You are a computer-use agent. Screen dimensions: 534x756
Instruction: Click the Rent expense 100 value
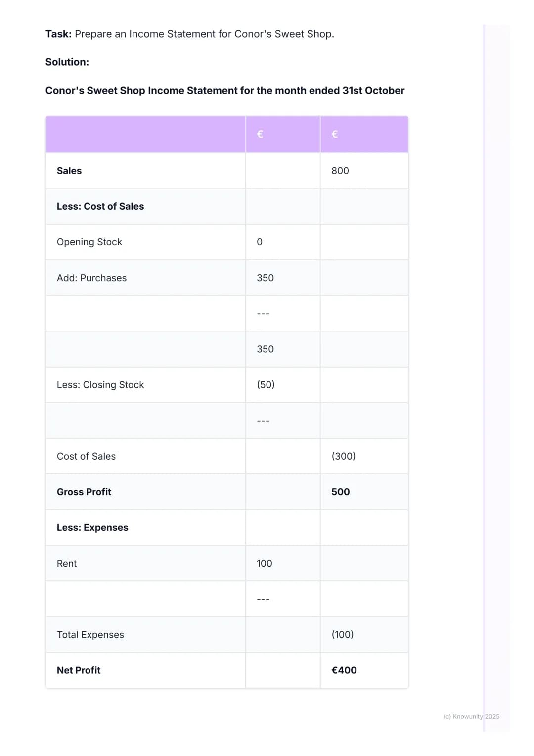tap(265, 563)
